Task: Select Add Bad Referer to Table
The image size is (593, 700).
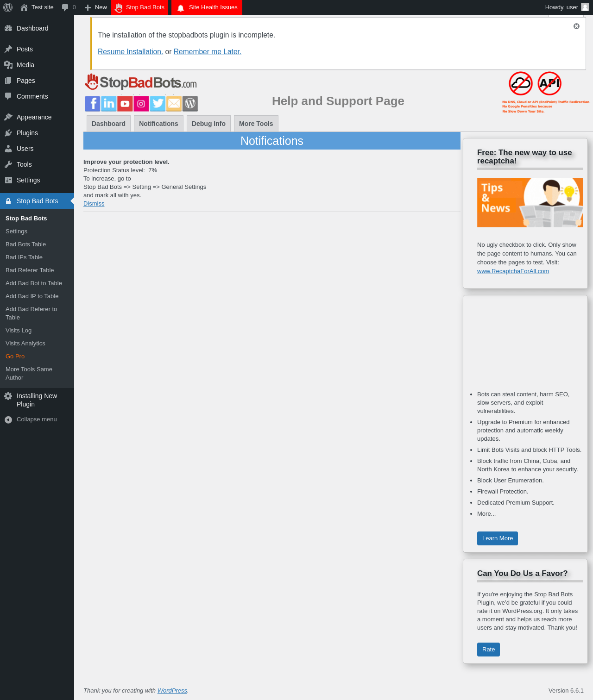Action: 37,313
